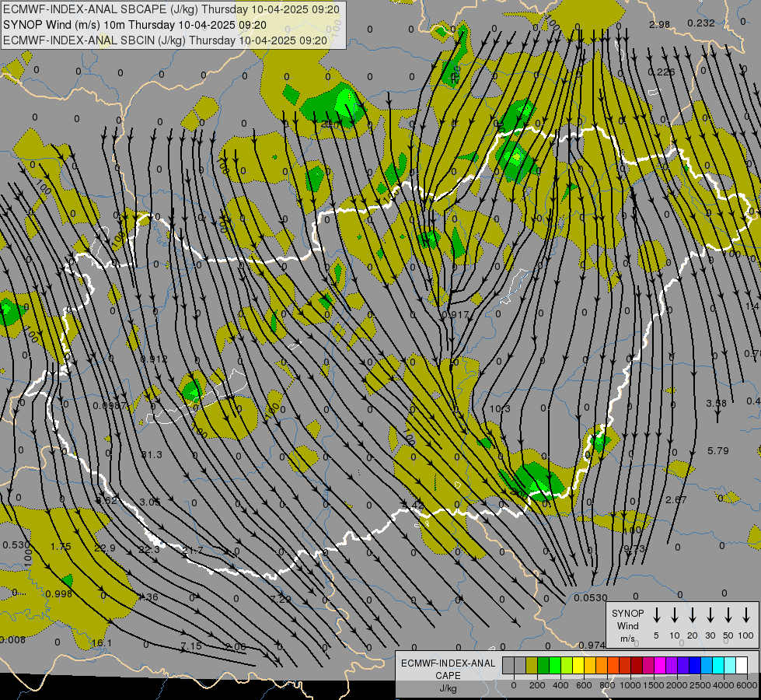Pick the map value 7.15

[190, 646]
